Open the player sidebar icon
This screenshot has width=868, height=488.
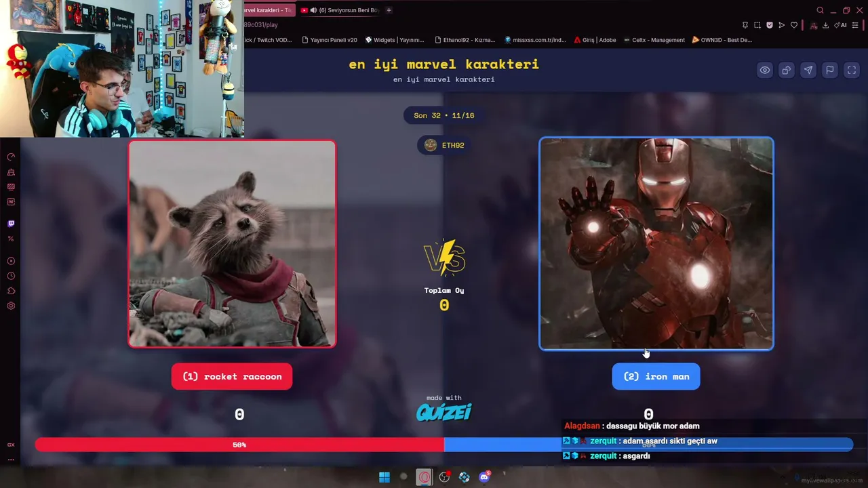pos(11,261)
